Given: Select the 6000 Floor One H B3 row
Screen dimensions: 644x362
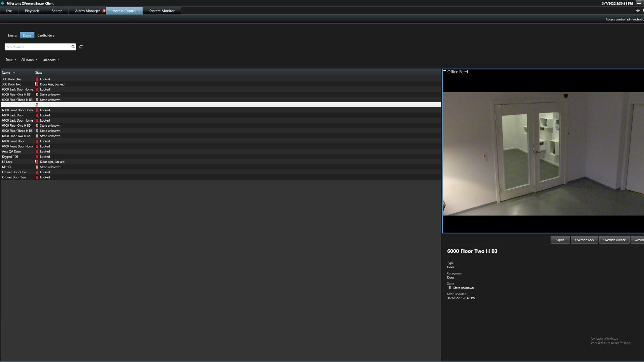Looking at the screenshot, I should 221,95.
